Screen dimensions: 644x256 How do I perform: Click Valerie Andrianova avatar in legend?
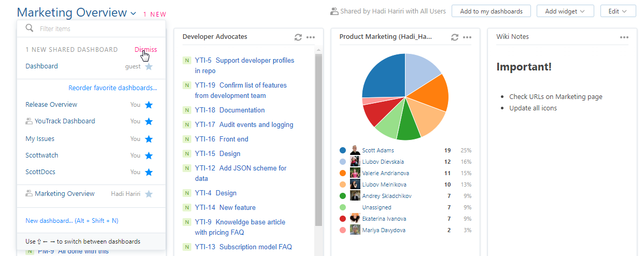[355, 173]
